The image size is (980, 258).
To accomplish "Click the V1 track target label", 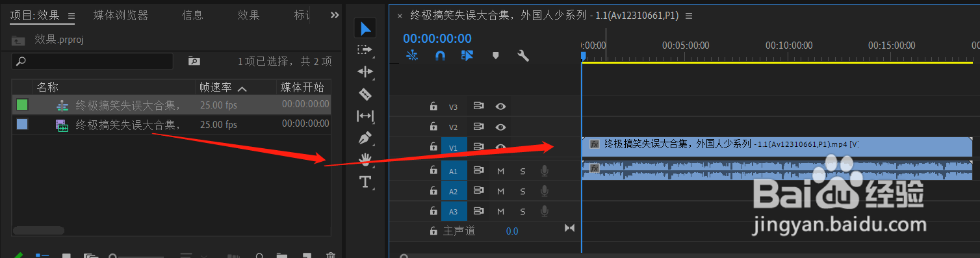I will [454, 148].
